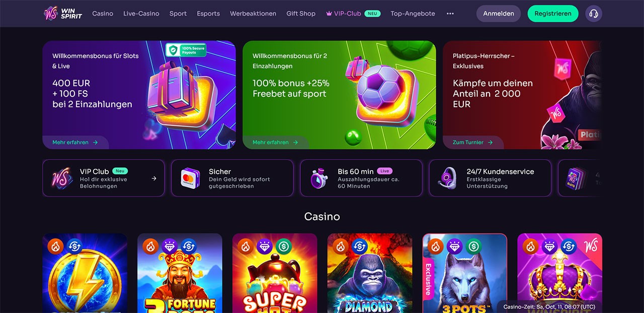This screenshot has height=313, width=644.
Task: Click the Anmelden button
Action: click(x=499, y=14)
